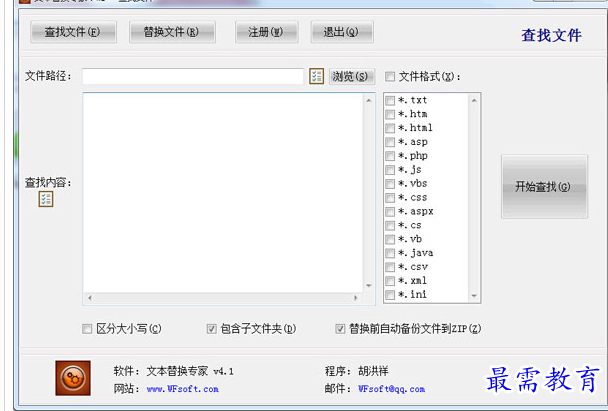The image size is (608, 411).
Task: Focus the 文件路径 file path input
Action: pyautogui.click(x=193, y=76)
